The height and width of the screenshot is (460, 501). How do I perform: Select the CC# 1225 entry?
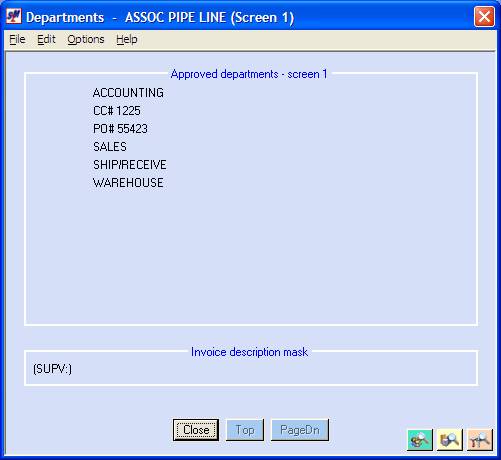117,111
